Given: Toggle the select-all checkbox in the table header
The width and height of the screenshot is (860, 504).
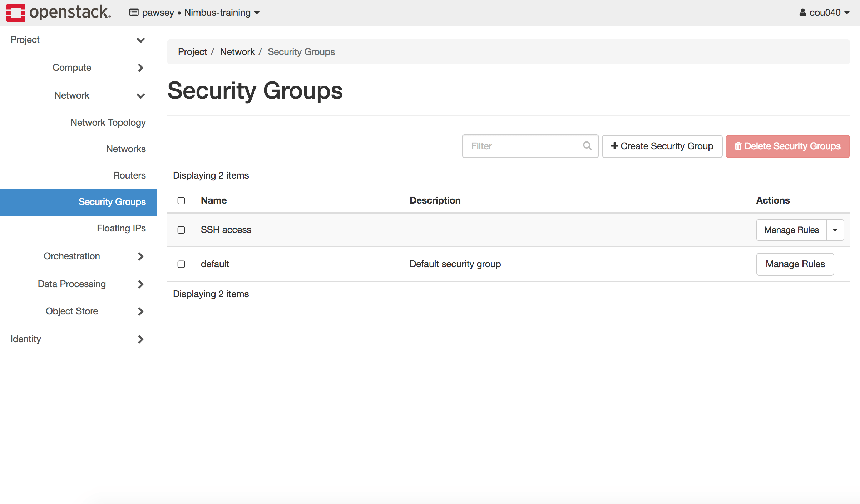Looking at the screenshot, I should point(181,201).
